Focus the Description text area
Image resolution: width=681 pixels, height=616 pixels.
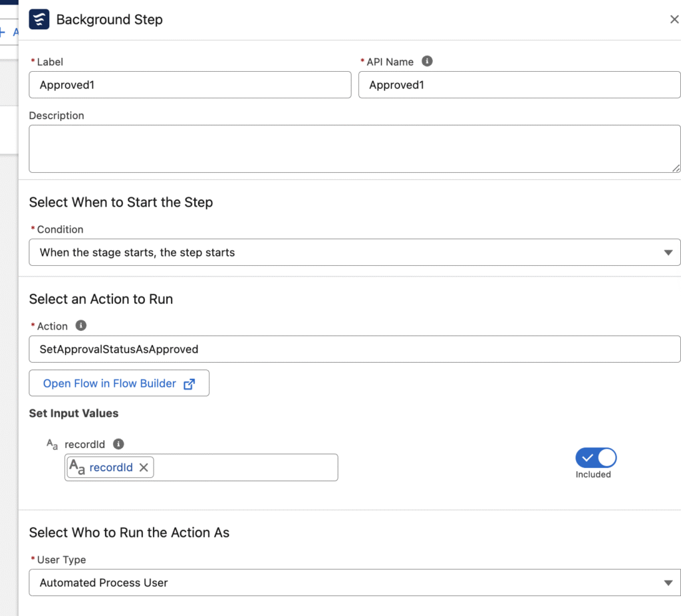pos(354,148)
